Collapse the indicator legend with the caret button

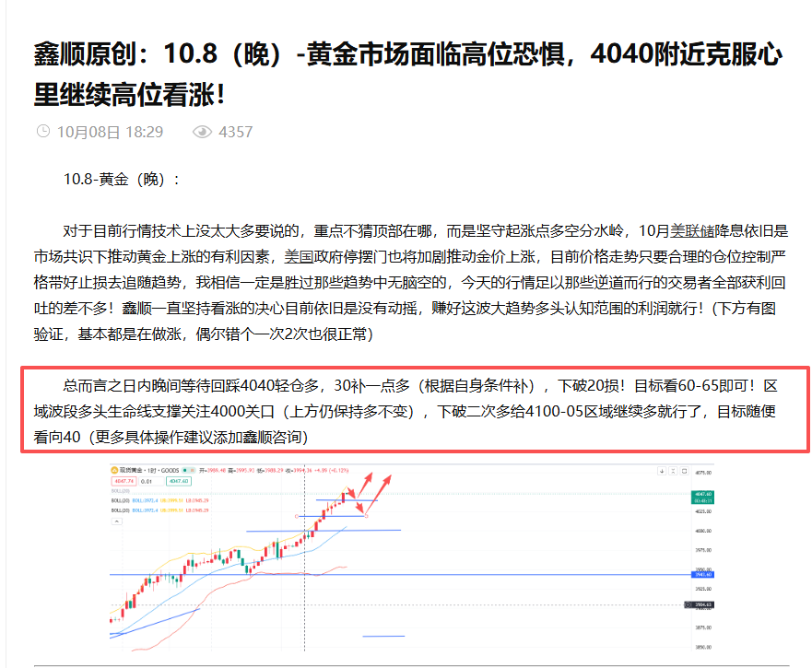click(x=117, y=522)
